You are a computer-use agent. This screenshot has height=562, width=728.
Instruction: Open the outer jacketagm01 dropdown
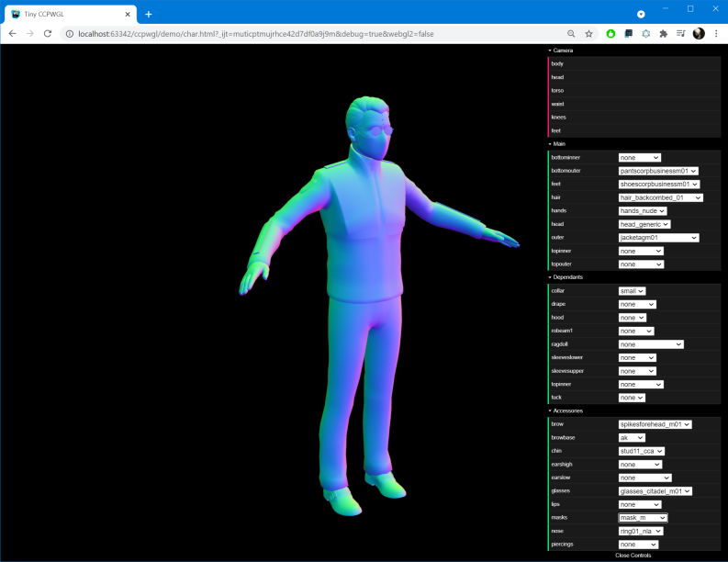click(659, 238)
